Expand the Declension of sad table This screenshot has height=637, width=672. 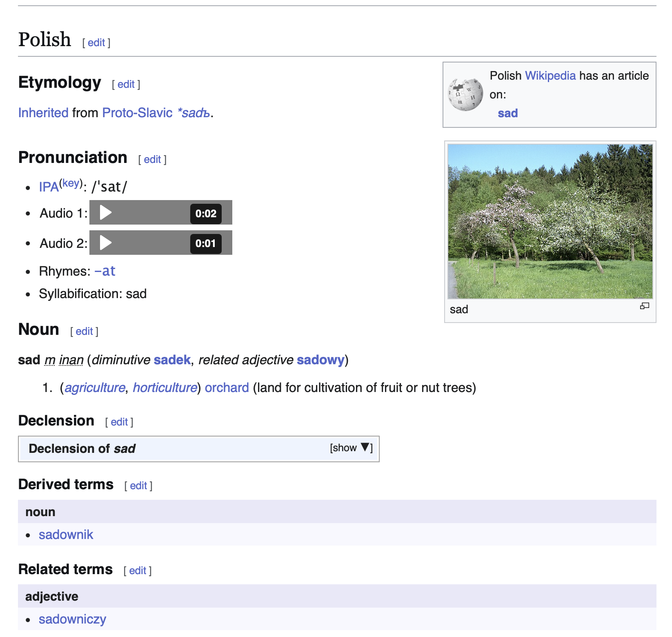click(351, 448)
